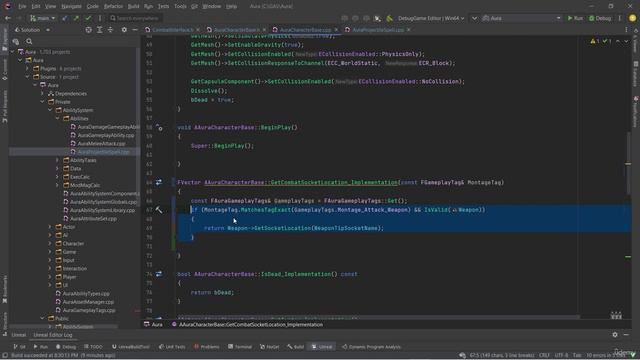Click the show all files icon in Solution panel
Viewport: 640px width, 360px height.
pyautogui.click(x=16, y=41)
